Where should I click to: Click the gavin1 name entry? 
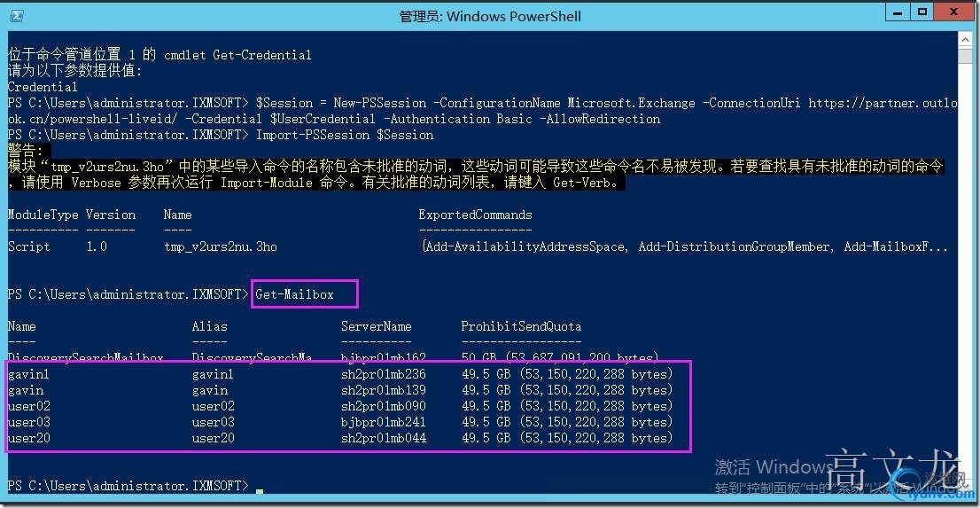tap(28, 374)
